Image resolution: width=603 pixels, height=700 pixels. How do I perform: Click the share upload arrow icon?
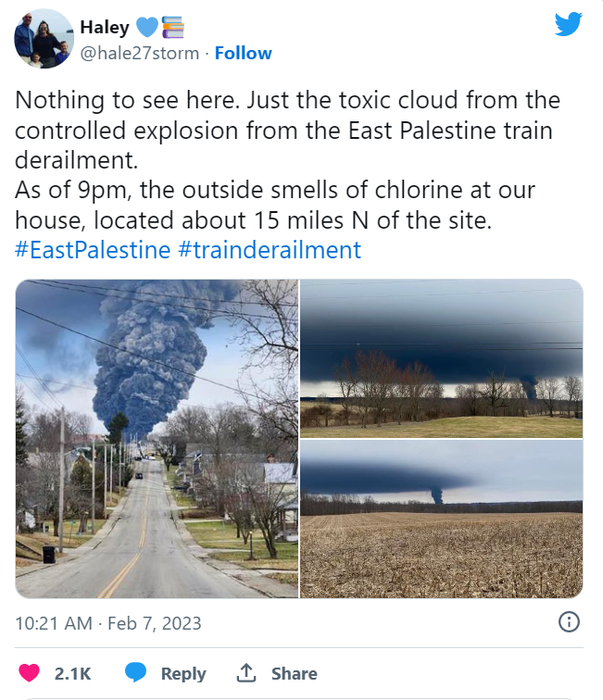246,673
